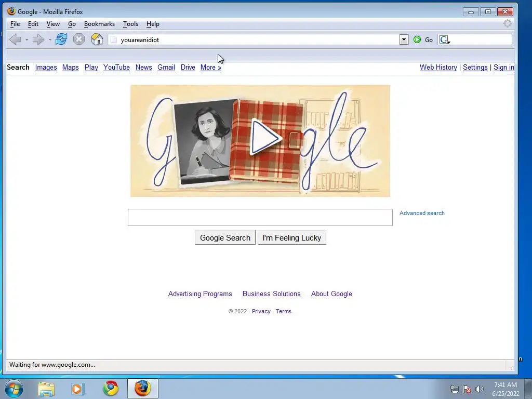Play the Google Doodle video
The width and height of the screenshot is (532, 399).
tap(265, 137)
